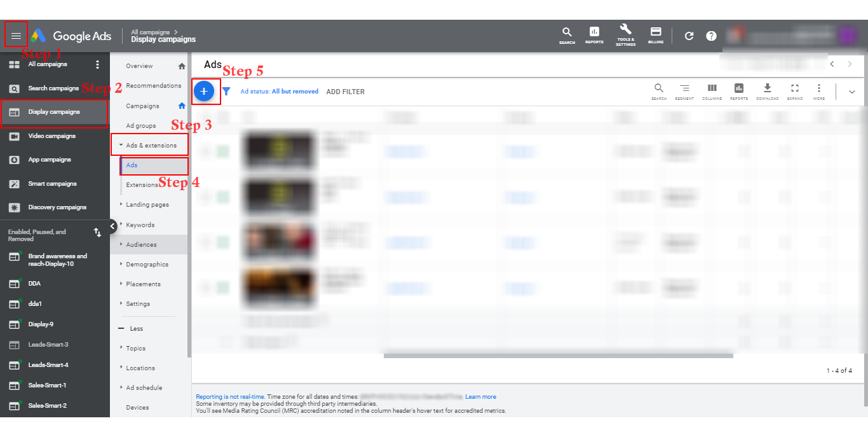The width and height of the screenshot is (868, 437).
Task: Open the Display-9 campaign
Action: click(x=41, y=324)
